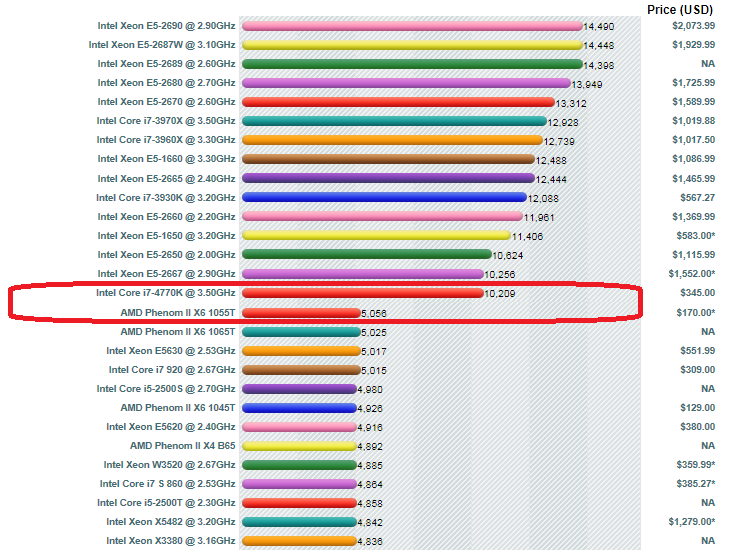Click the pink bar scoring 14,490

(x=412, y=26)
